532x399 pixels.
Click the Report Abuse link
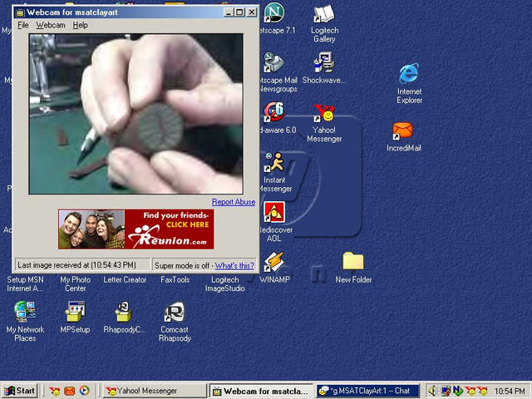[234, 202]
